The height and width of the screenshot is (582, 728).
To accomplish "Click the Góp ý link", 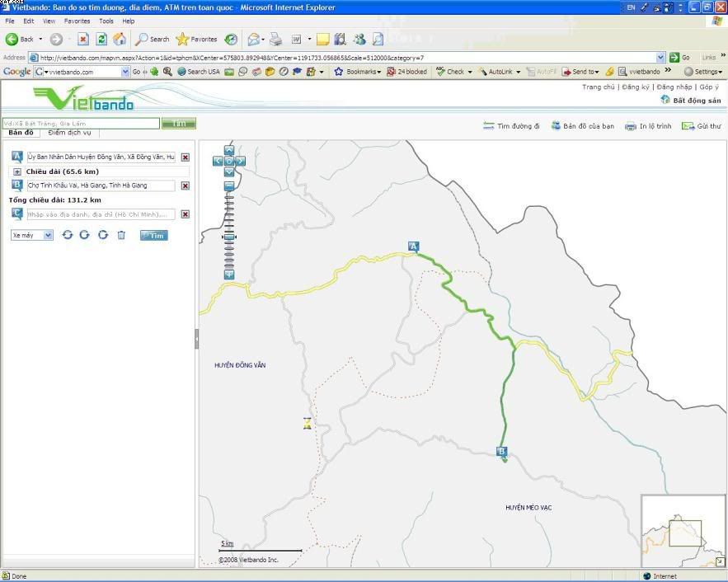I will click(709, 87).
